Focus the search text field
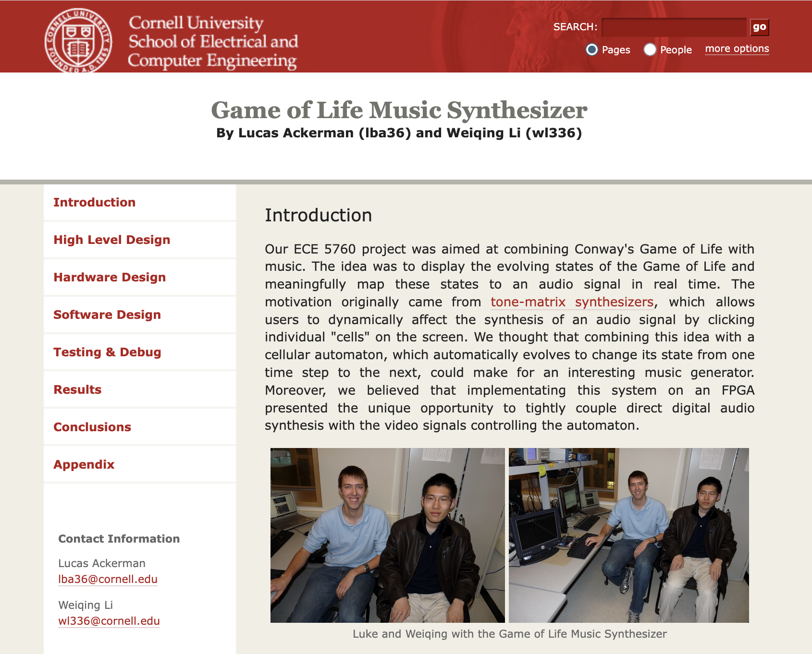The width and height of the screenshot is (812, 654). coord(674,27)
